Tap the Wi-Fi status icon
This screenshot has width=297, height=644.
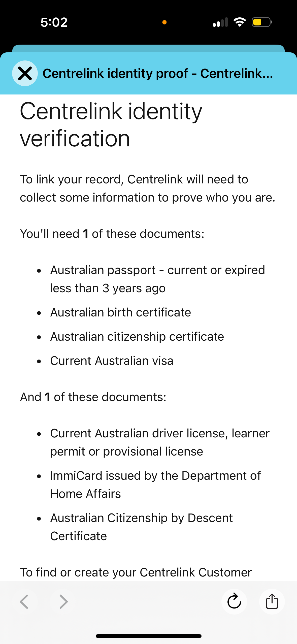(x=240, y=22)
